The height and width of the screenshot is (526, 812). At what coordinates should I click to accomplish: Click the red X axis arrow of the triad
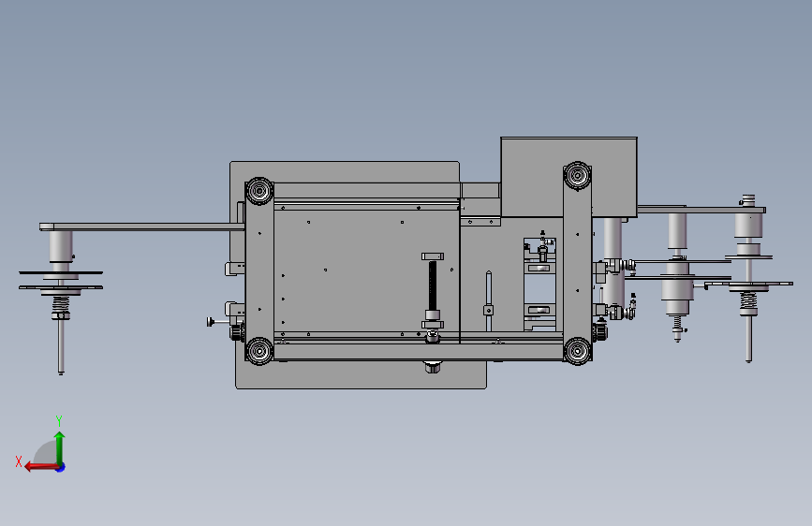pyautogui.click(x=41, y=467)
